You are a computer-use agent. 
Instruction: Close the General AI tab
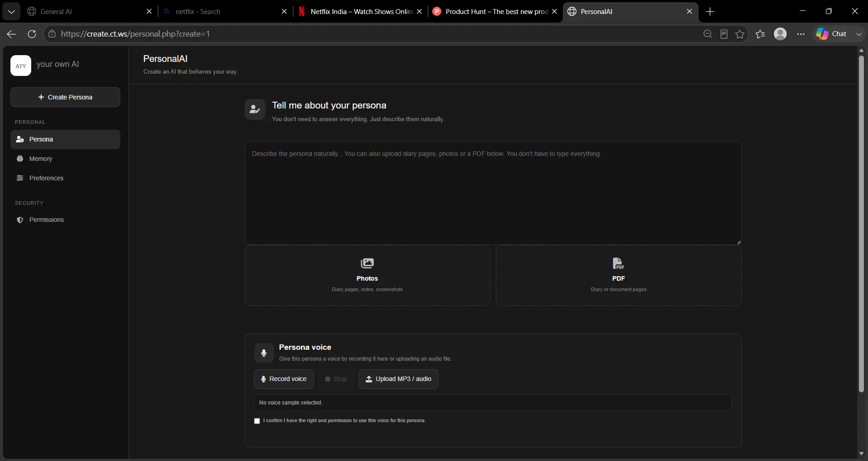(149, 12)
